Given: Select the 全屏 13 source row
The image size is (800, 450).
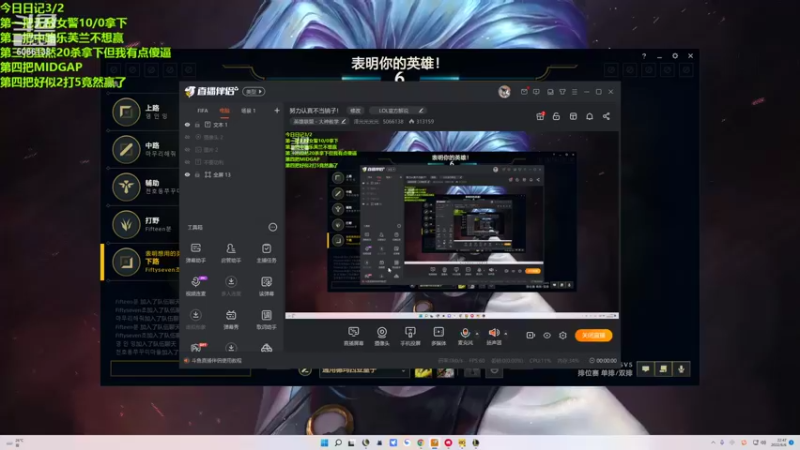Looking at the screenshot, I should 232,174.
